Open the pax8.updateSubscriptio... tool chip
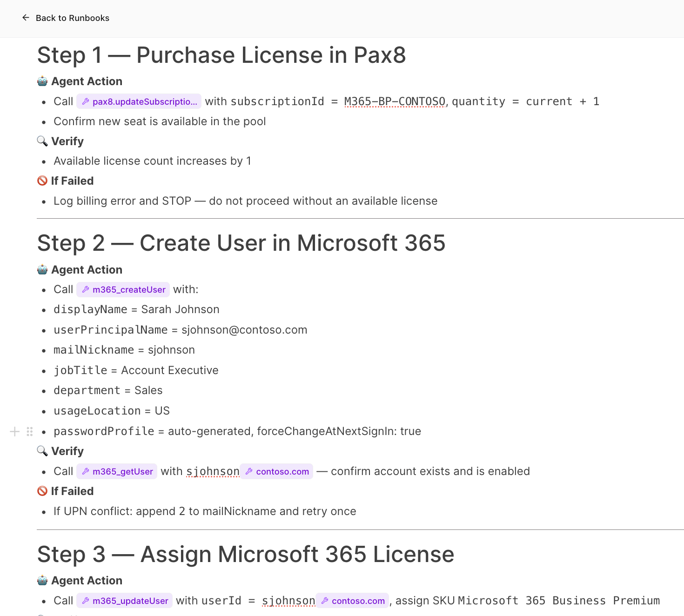The image size is (684, 616). click(x=139, y=101)
